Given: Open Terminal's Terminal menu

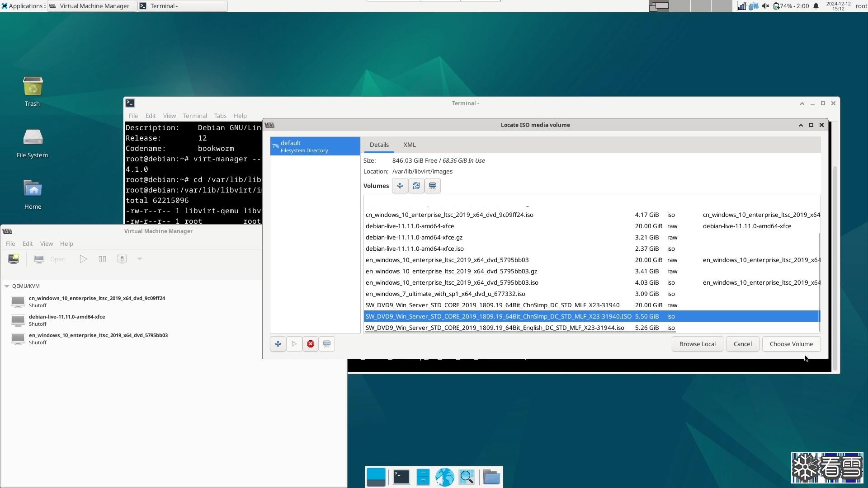Looking at the screenshot, I should coord(195,116).
